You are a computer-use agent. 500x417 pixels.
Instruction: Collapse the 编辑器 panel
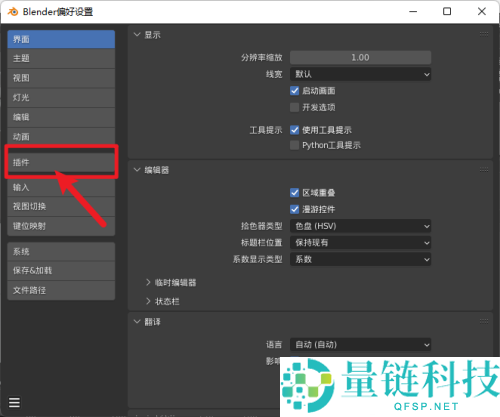(137, 170)
